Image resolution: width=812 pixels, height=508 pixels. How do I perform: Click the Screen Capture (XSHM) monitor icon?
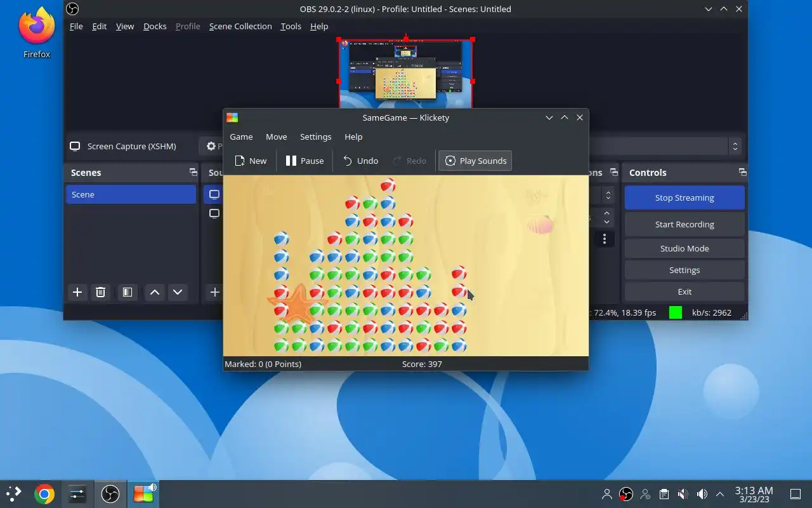[x=75, y=146]
